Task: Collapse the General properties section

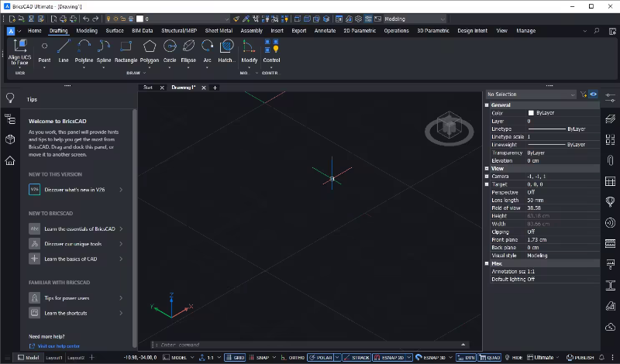Action: [487, 105]
